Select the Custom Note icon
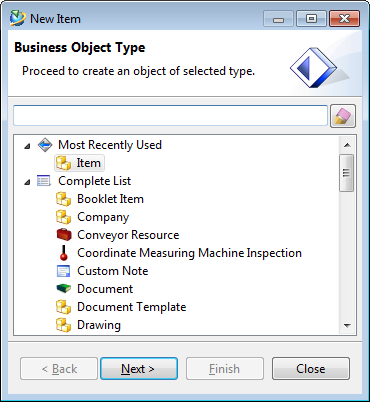The image size is (370, 402). [x=63, y=271]
